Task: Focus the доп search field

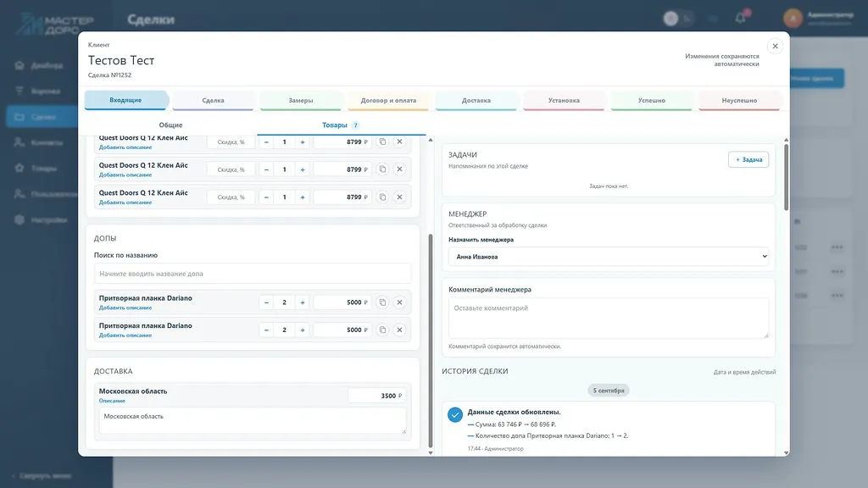Action: (x=253, y=274)
